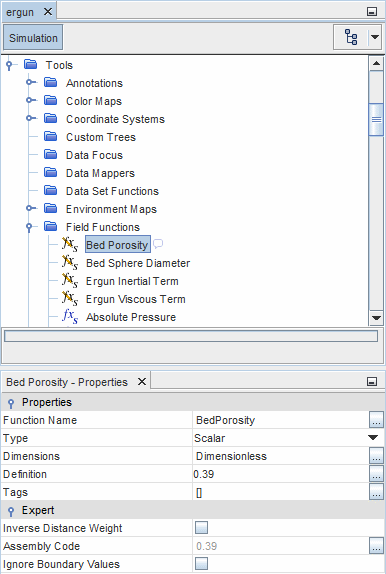Click the Data Mappers folder icon
The width and height of the screenshot is (386, 574).
[x=51, y=172]
